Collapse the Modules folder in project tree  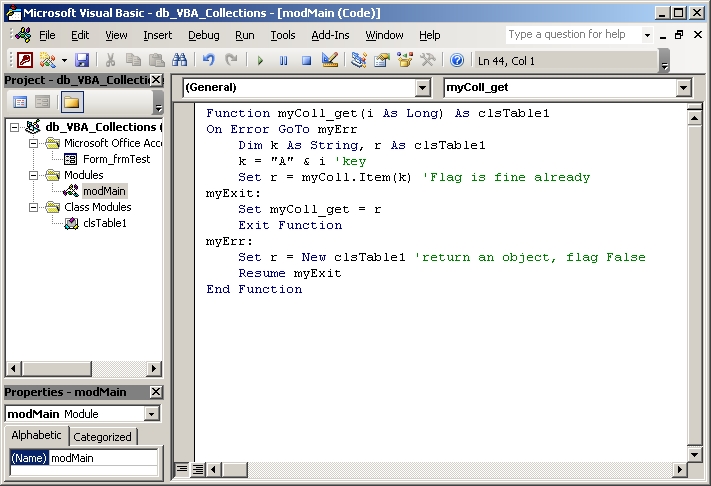coord(35,175)
